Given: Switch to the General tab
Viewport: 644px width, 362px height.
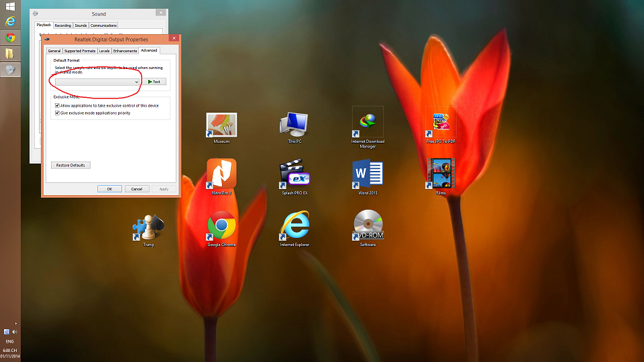Looking at the screenshot, I should (54, 51).
